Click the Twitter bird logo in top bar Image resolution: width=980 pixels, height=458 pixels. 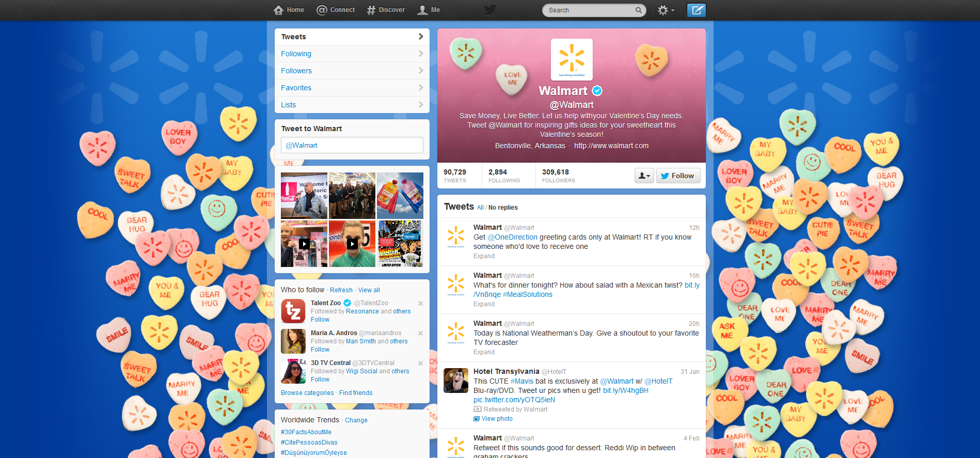click(489, 10)
